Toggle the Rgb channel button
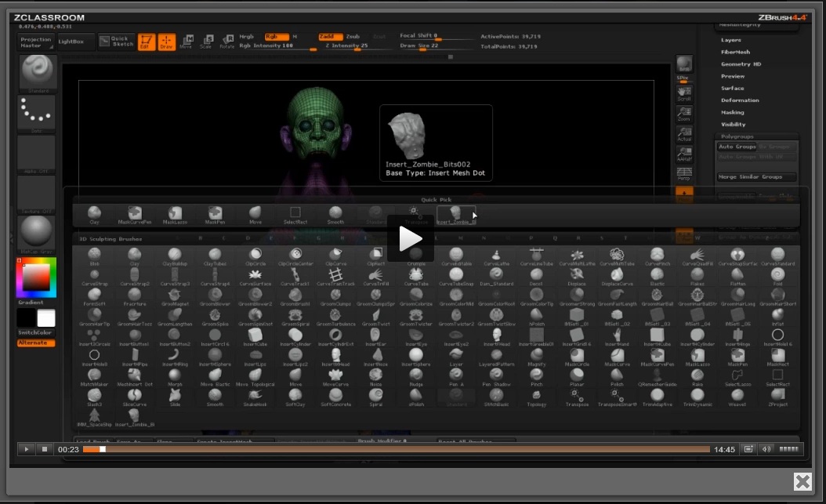Screen dimensions: 826x504 (x=277, y=36)
